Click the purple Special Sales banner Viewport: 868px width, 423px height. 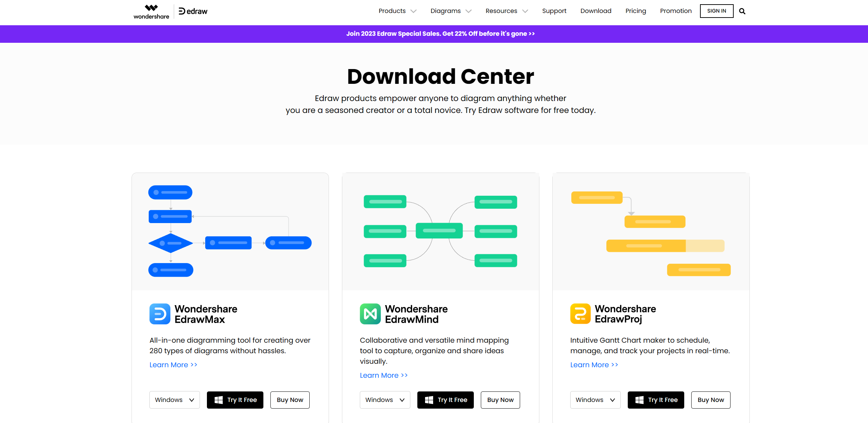click(440, 34)
